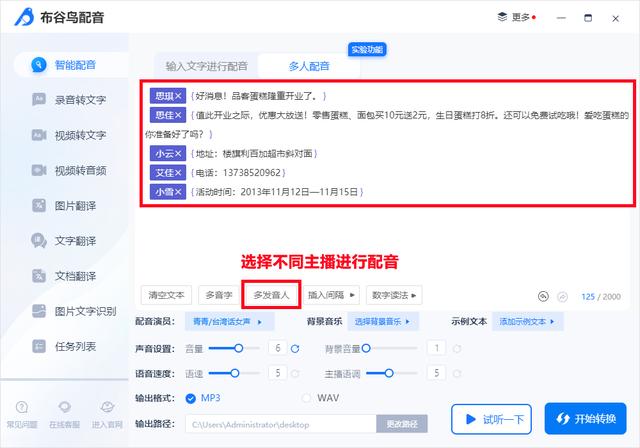The image size is (640, 448).
Task: Open 视频转文字 sidebar item
Action: [x=69, y=135]
